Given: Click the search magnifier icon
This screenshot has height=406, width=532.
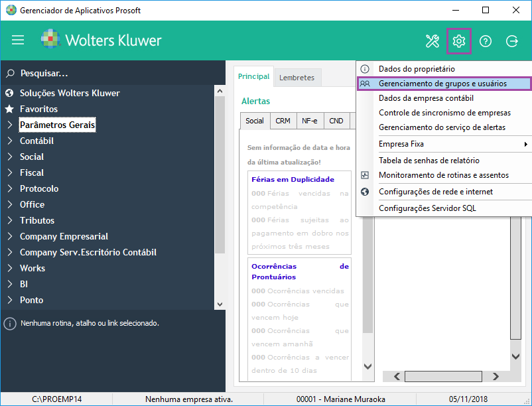Looking at the screenshot, I should coord(10,73).
